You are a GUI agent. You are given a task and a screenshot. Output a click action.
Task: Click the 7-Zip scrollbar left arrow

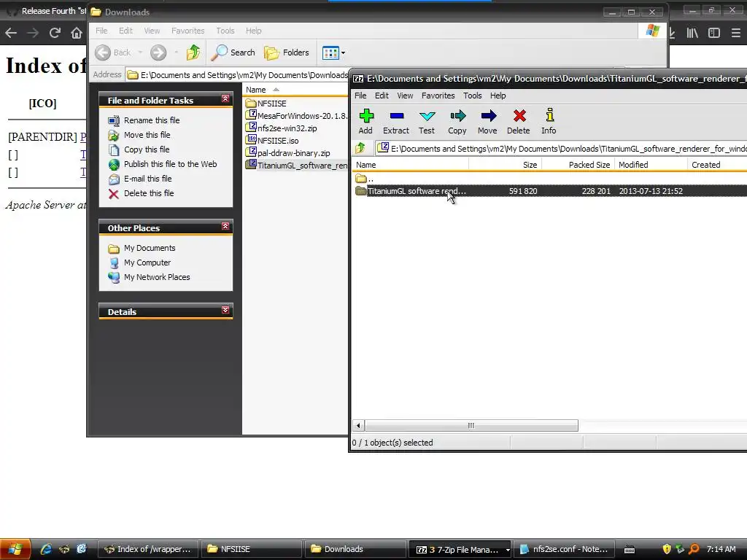coord(358,425)
